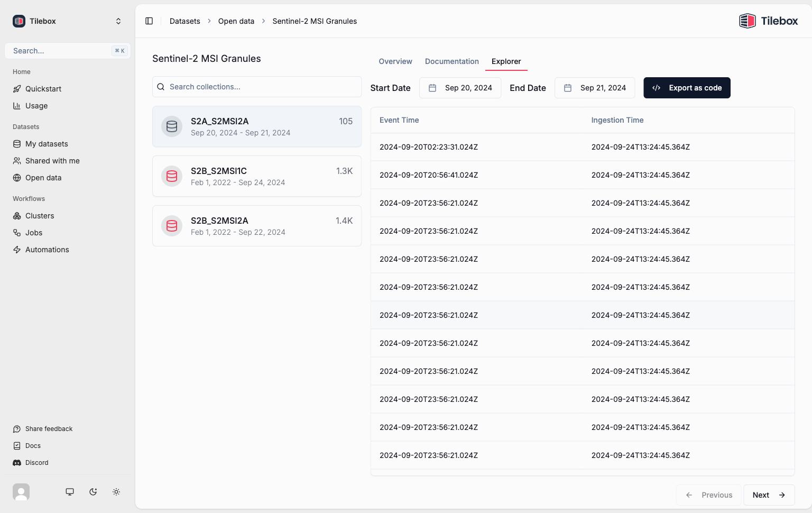Open the Open data globe icon

(17, 178)
